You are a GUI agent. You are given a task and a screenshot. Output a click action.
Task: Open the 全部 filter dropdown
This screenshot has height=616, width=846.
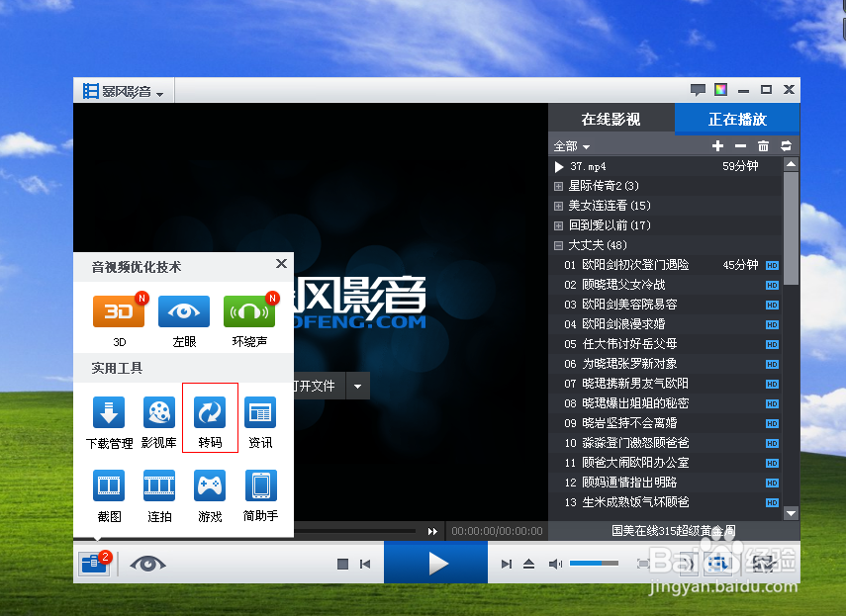click(x=571, y=146)
